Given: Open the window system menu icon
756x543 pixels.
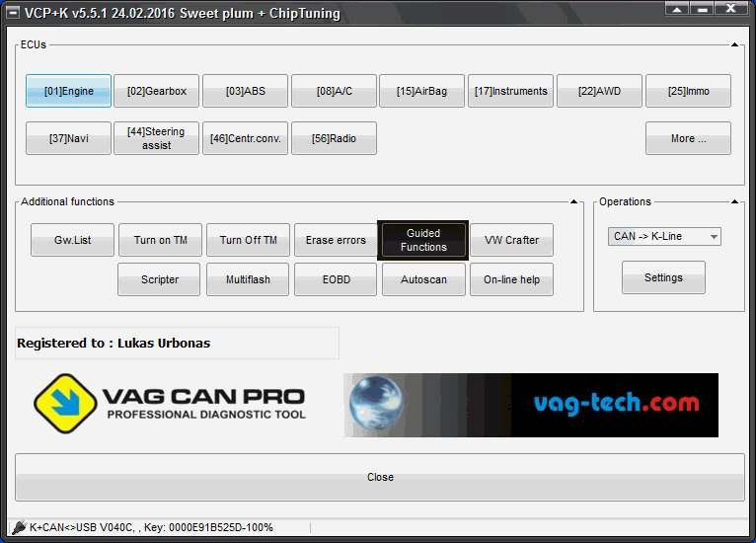Looking at the screenshot, I should 13,13.
